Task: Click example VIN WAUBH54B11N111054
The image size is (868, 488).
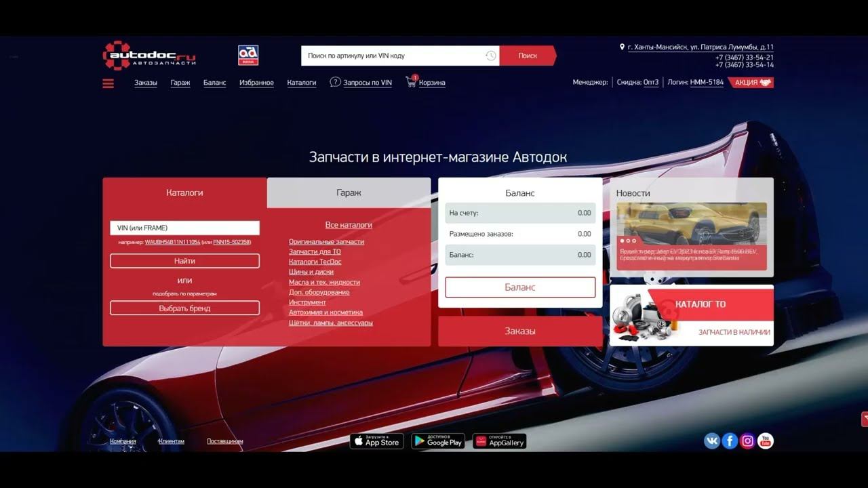Action: 172,243
